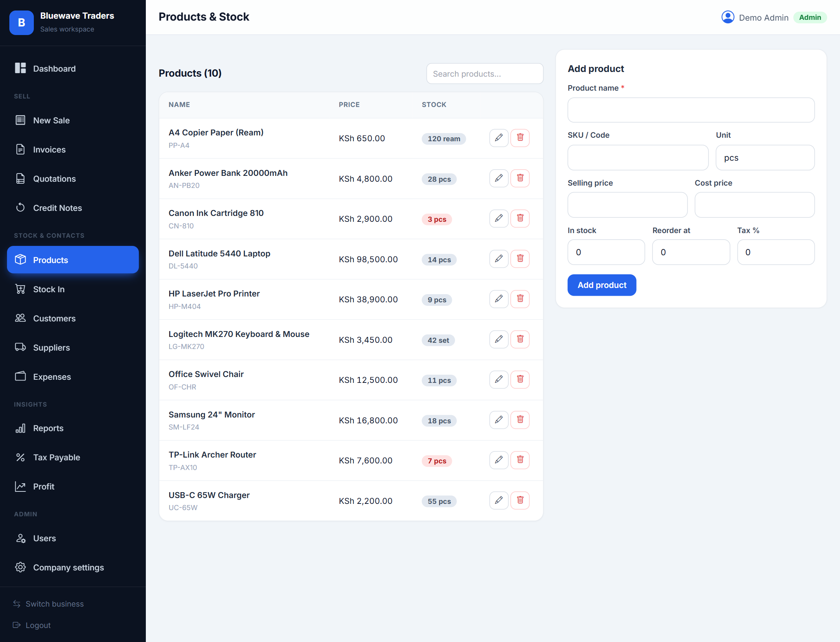Screen dimensions: 840x642
Task: Open Users admin page
Action: 73,538
